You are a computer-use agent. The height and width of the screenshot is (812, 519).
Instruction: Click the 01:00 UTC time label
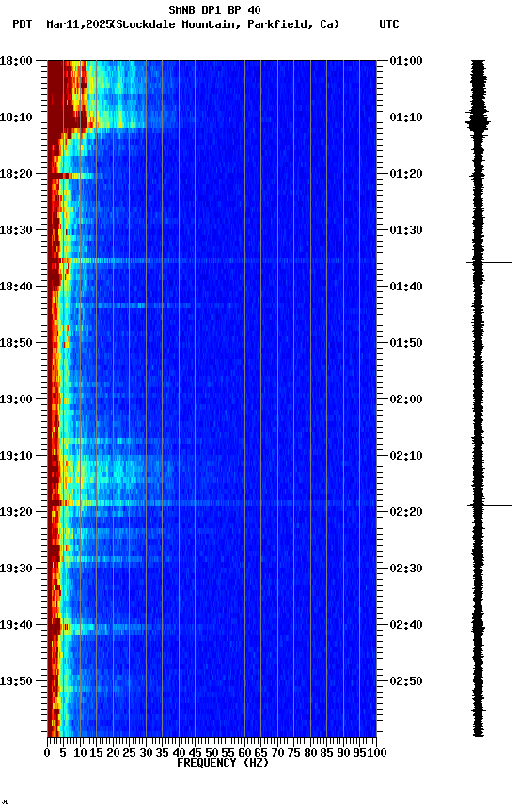point(406,61)
